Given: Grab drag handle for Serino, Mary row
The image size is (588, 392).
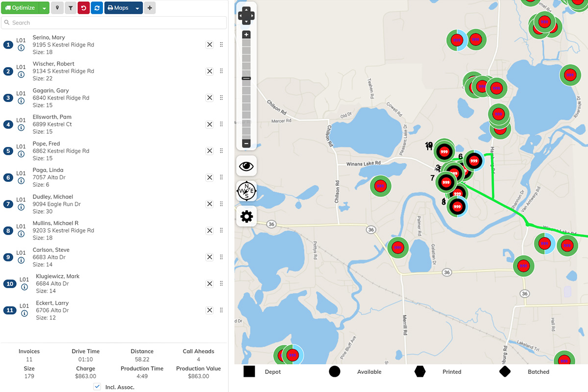Looking at the screenshot, I should 221,45.
